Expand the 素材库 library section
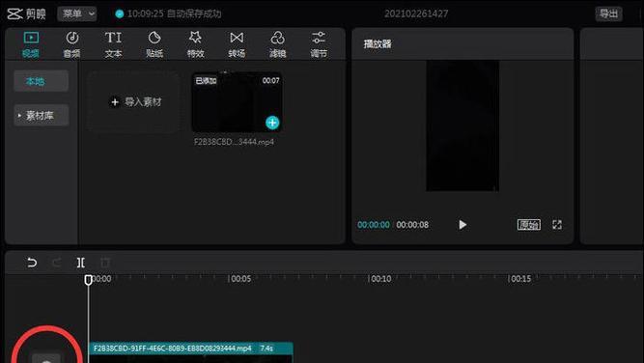Viewport: 644px width, 363px height. pyautogui.click(x=42, y=116)
